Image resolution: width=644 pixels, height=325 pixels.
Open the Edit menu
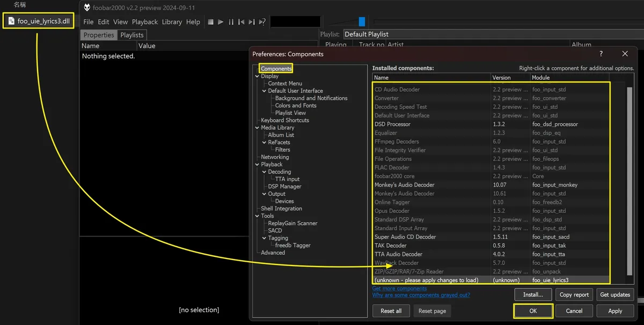click(104, 22)
